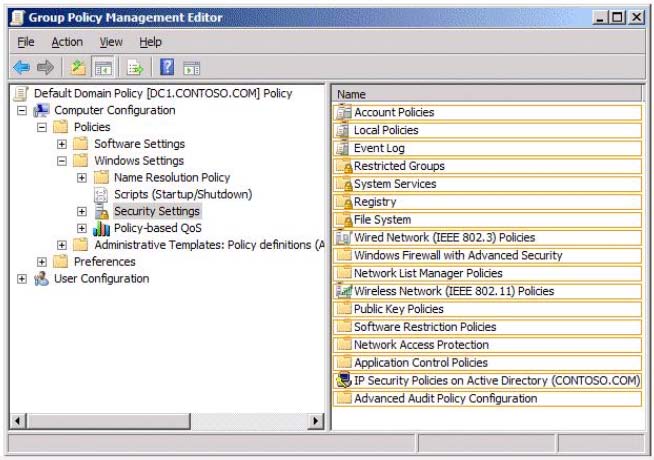The width and height of the screenshot is (654, 460).
Task: Select Software Settings in the tree
Action: (x=139, y=144)
